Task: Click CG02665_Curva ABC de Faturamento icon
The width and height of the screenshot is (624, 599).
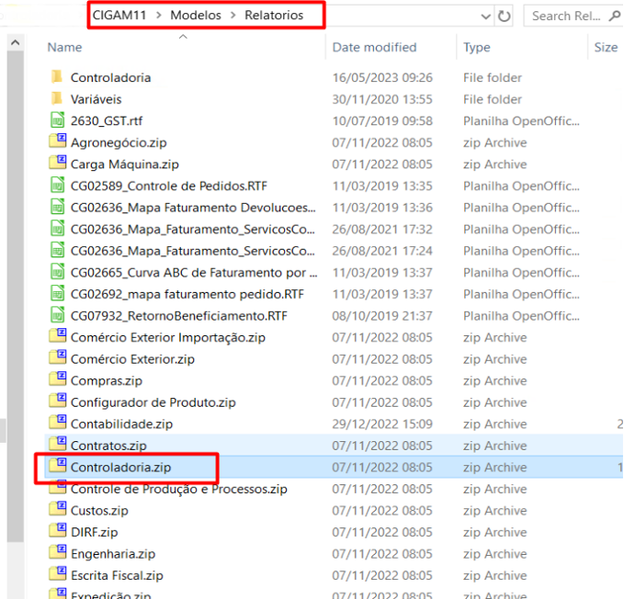Action: point(57,271)
